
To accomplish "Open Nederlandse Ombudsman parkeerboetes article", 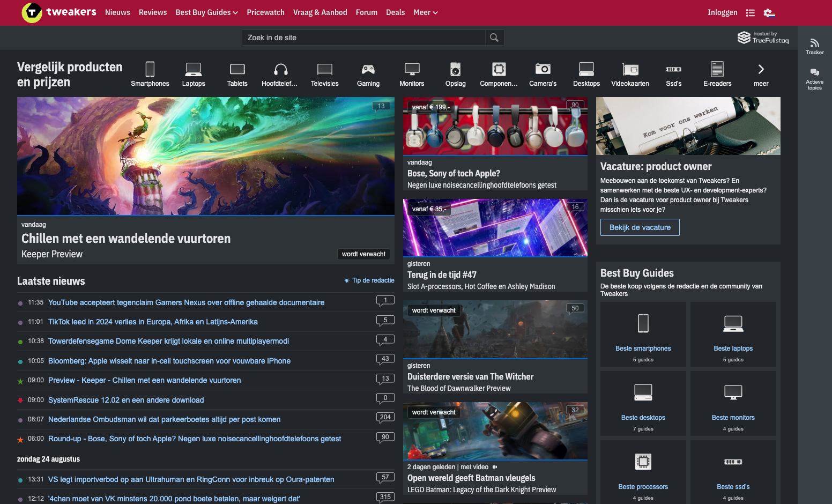I will pos(164,419).
